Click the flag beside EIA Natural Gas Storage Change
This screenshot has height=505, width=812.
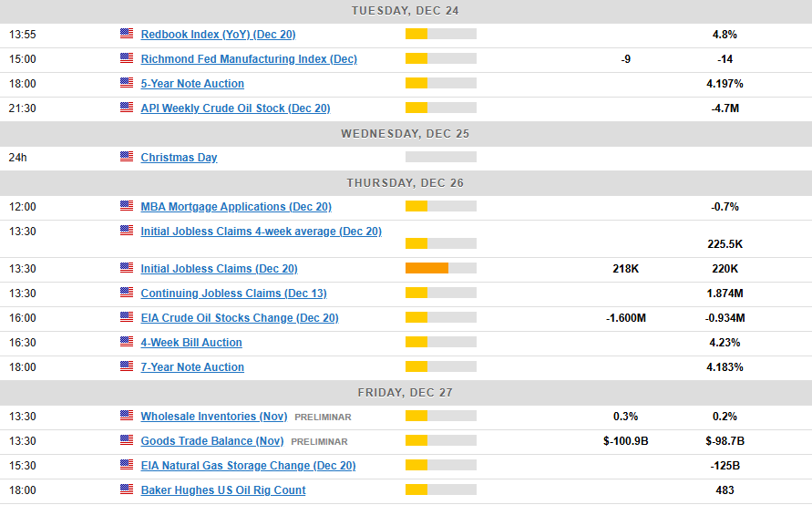coord(127,465)
